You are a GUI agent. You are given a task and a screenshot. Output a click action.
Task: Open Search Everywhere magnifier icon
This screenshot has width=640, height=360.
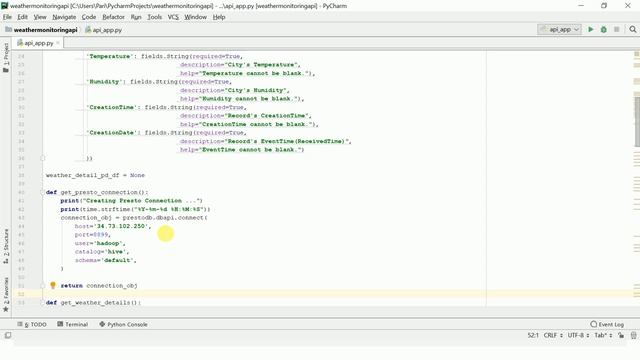tap(633, 29)
